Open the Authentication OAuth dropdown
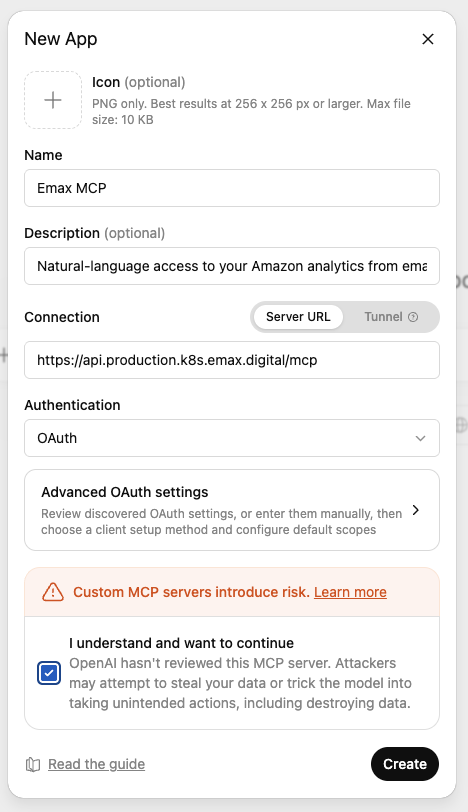Screen dimensions: 468x812 click(x=232, y=438)
